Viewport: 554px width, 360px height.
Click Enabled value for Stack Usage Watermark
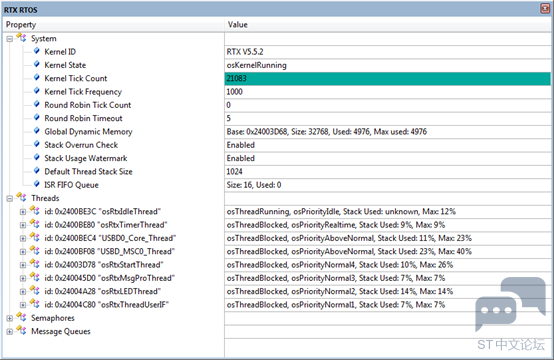click(x=241, y=158)
